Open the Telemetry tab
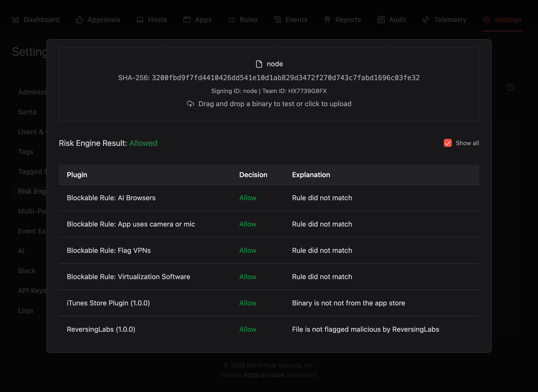Viewport: 538px width, 392px height. click(445, 20)
